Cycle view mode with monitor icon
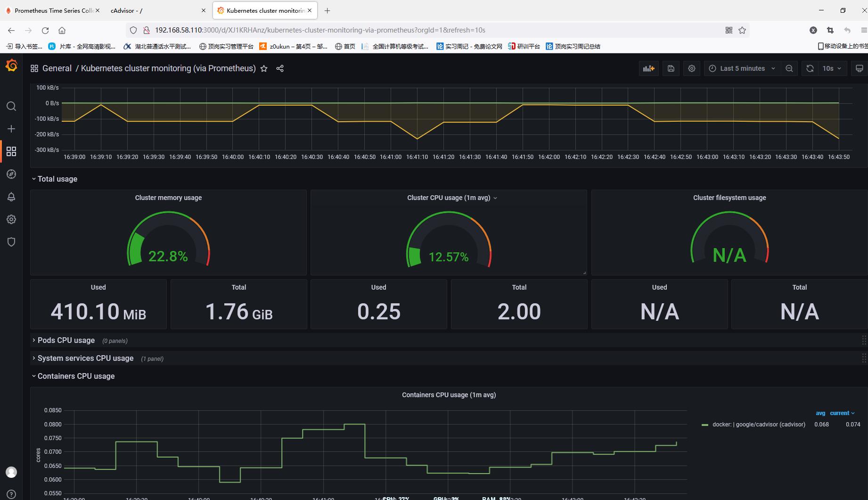This screenshot has width=868, height=500. (x=860, y=68)
